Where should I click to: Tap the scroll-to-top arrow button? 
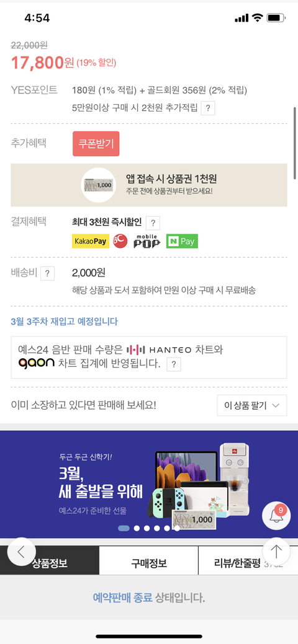pos(276,552)
